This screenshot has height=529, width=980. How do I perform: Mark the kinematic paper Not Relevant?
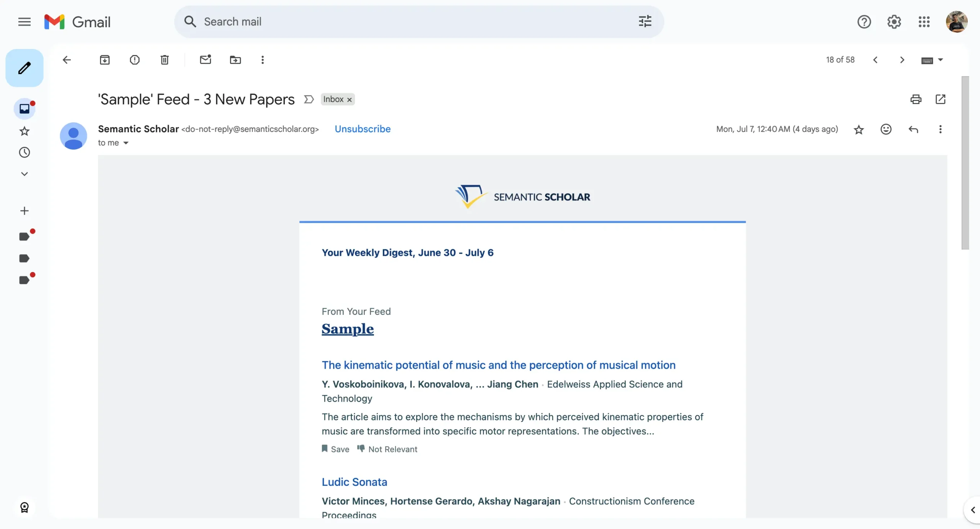point(387,449)
